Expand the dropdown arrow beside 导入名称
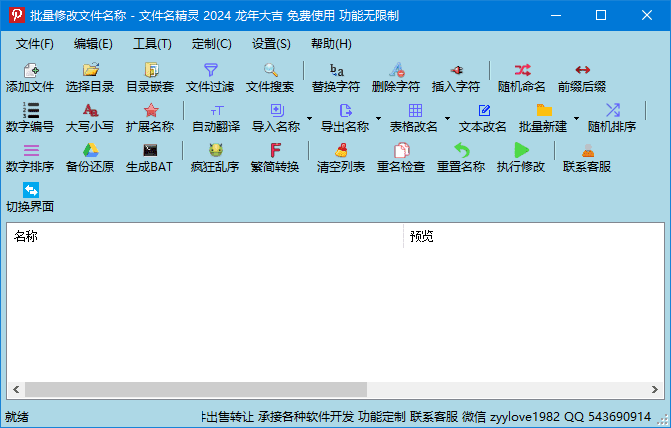The width and height of the screenshot is (671, 428). (309, 118)
